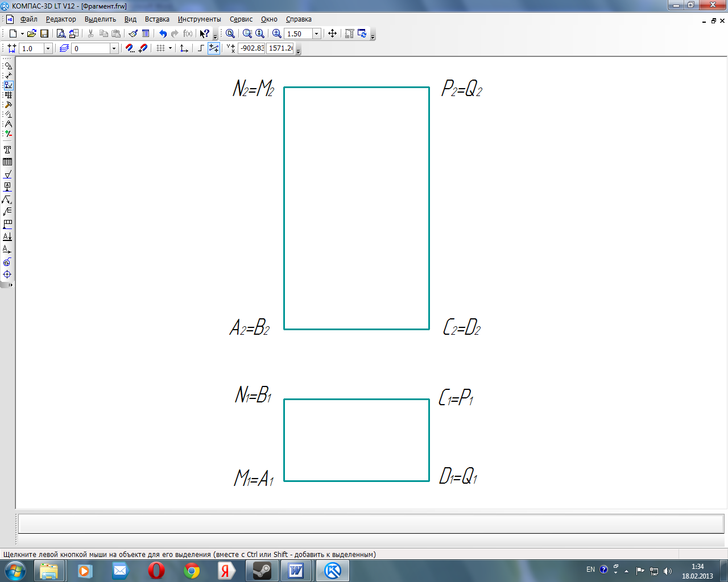The image size is (728, 582).
Task: Open the Geometry tools panel icon
Action: coord(8,66)
